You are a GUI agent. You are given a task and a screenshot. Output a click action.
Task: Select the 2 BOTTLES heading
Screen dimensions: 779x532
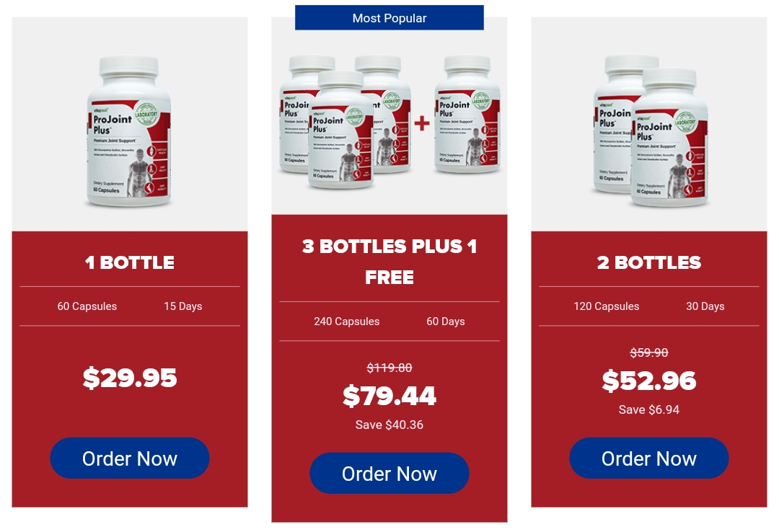tap(649, 262)
